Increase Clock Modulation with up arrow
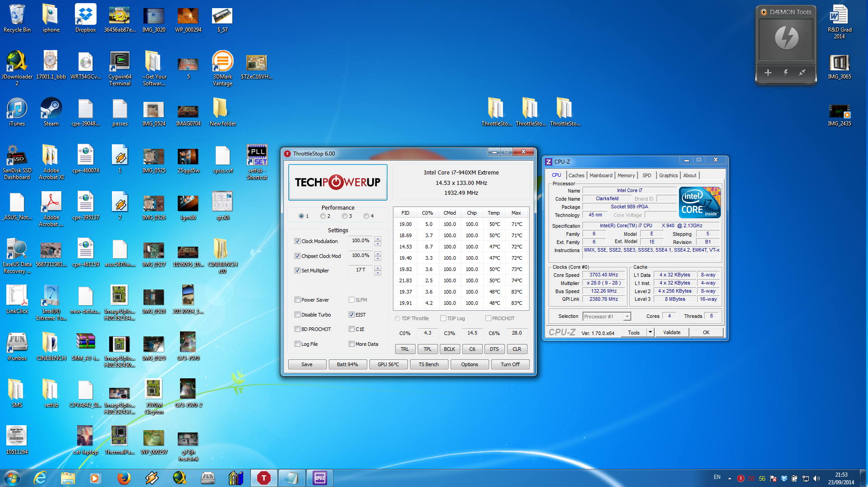Screen dimensions: 868x487 [378, 239]
